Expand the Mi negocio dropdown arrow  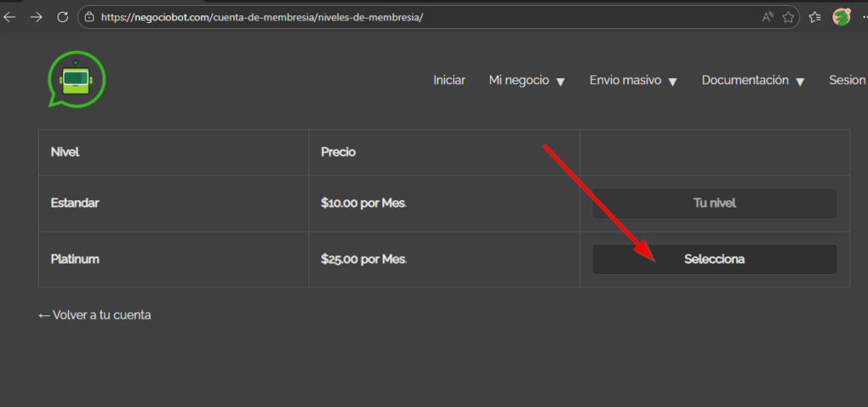560,81
